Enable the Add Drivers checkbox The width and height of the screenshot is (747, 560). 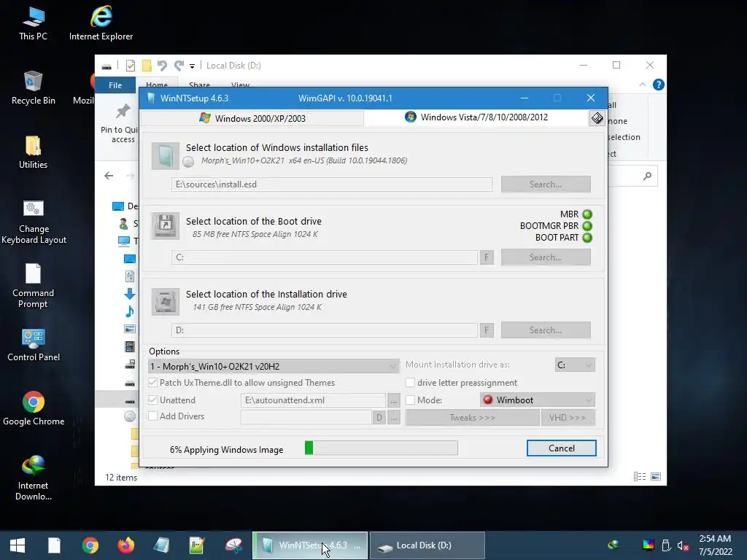(153, 416)
